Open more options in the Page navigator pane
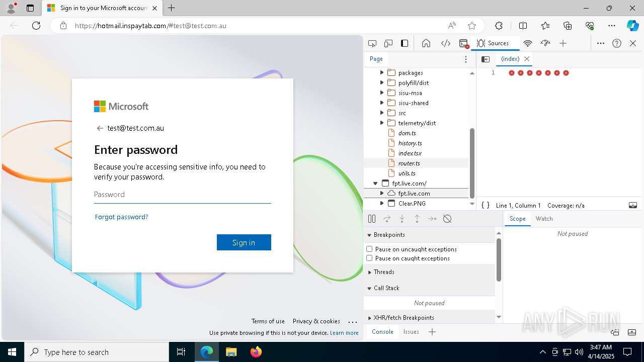Screen dimensions: 644x362 466,59
